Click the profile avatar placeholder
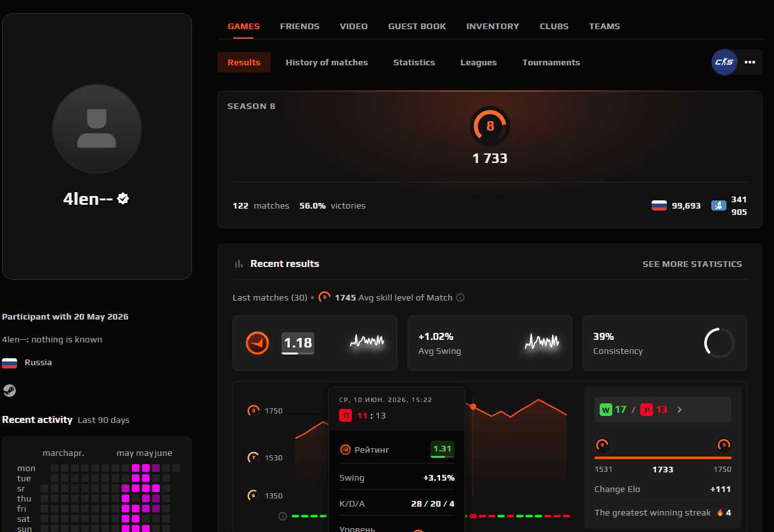 click(96, 129)
